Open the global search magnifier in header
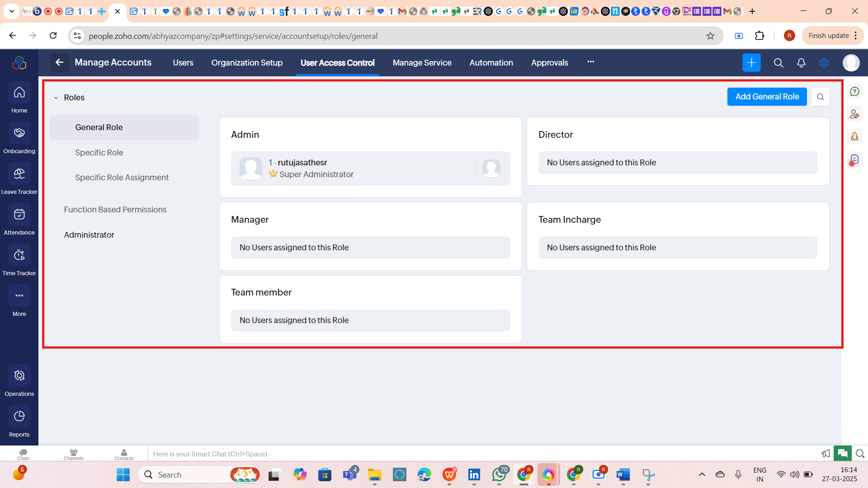The width and height of the screenshot is (868, 488). [x=778, y=63]
